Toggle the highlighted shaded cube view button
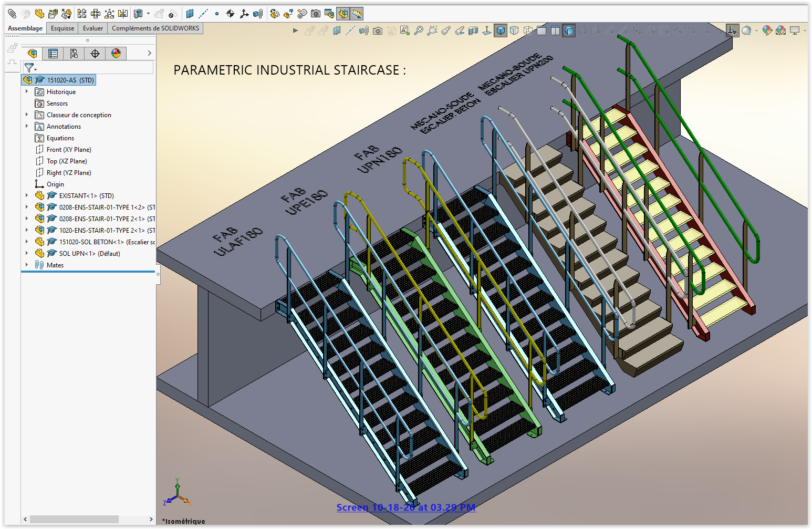Viewport: 812px width, 529px height. 569,30
